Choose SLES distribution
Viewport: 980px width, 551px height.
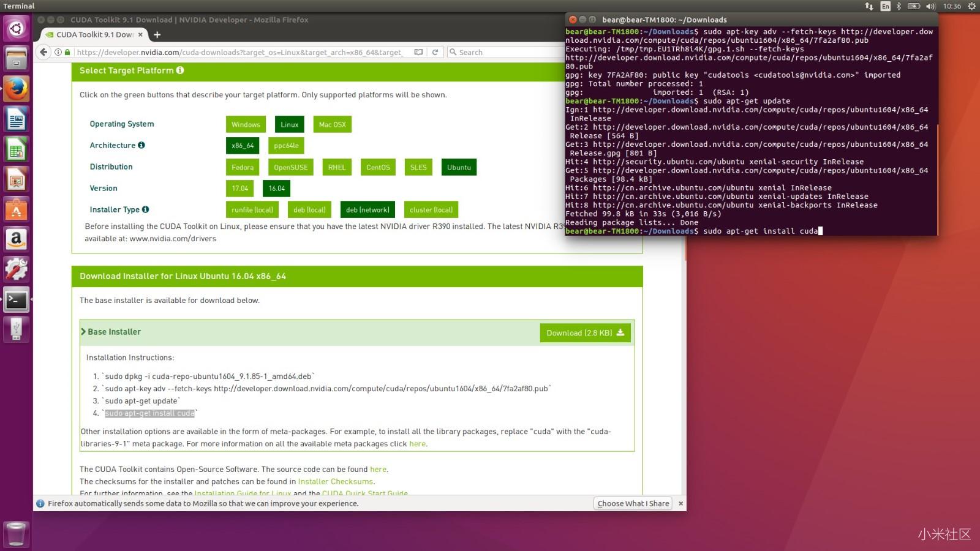click(x=418, y=167)
